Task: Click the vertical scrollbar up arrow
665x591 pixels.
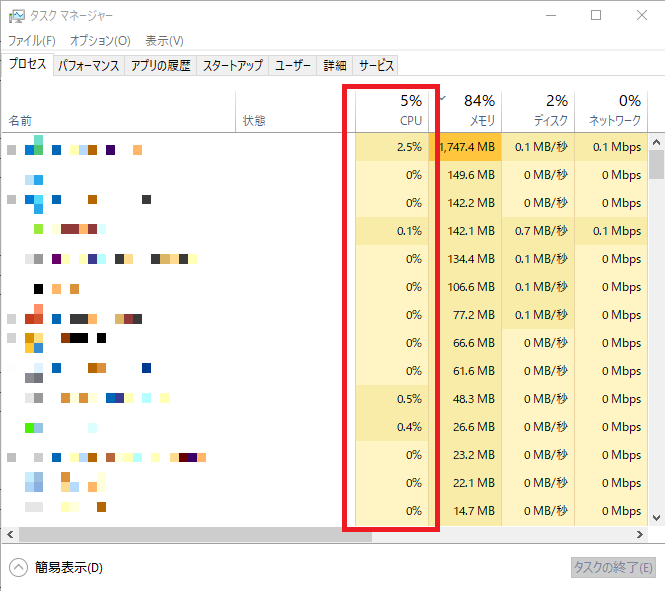Action: (656, 141)
